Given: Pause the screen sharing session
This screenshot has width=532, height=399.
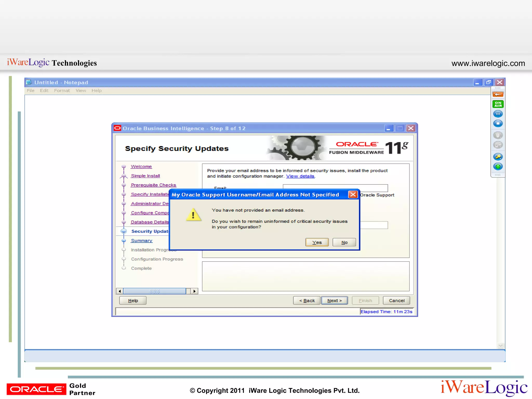Looking at the screenshot, I should (498, 114).
